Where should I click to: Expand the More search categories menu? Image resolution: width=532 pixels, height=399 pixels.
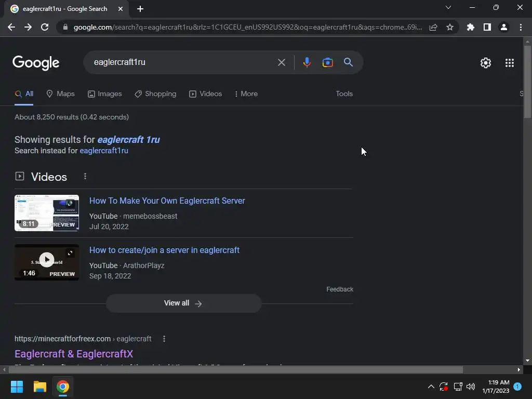(x=246, y=94)
